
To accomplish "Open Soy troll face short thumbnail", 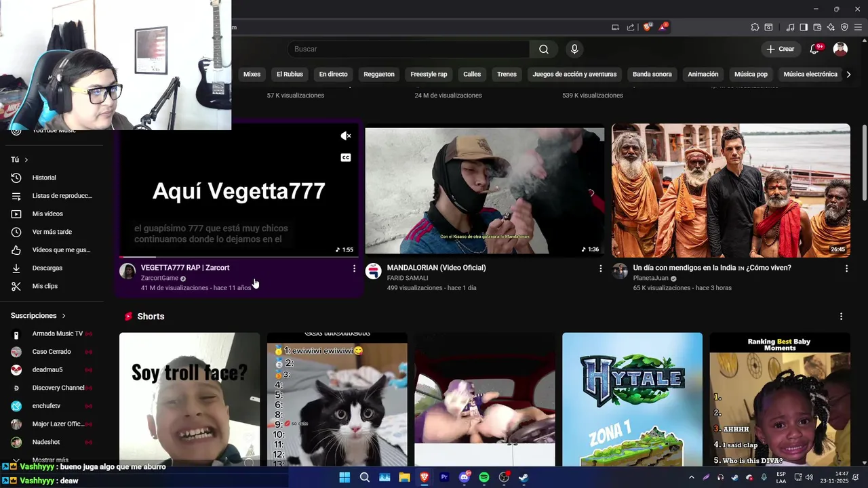I will [x=189, y=399].
